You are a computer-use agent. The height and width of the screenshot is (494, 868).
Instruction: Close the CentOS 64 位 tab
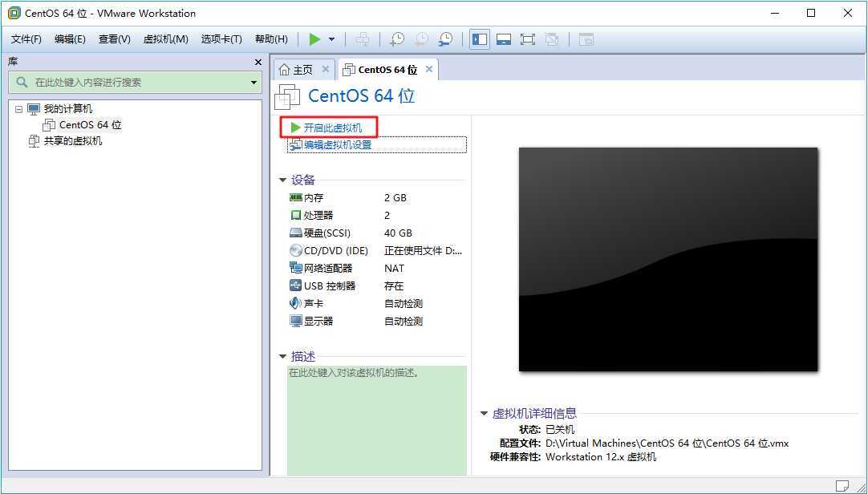coord(429,69)
